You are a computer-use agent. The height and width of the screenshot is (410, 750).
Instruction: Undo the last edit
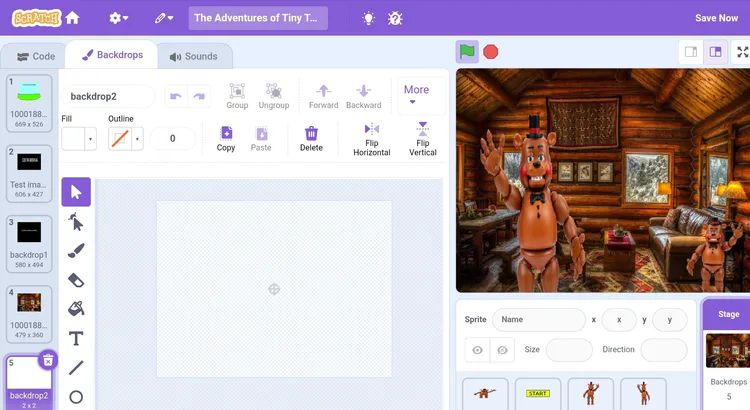(176, 97)
